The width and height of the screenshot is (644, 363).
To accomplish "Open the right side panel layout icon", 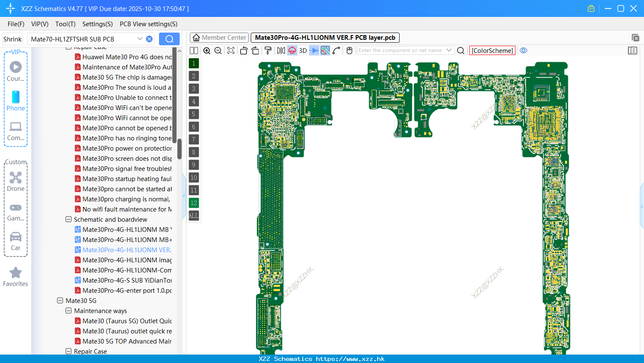I will click(633, 50).
